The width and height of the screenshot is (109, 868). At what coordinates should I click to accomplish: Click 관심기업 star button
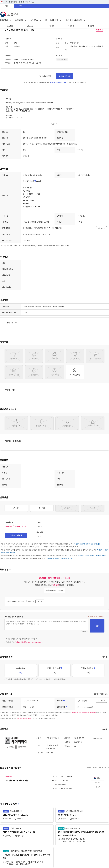(10, 747)
